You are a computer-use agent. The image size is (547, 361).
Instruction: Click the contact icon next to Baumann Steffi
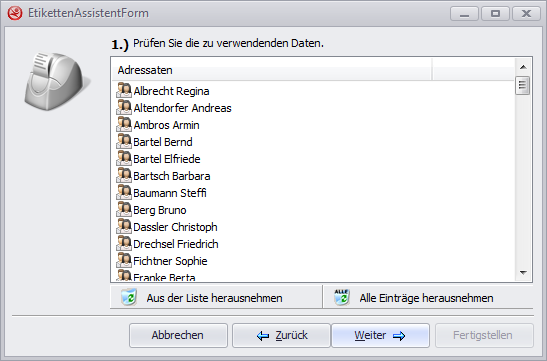pos(124,192)
